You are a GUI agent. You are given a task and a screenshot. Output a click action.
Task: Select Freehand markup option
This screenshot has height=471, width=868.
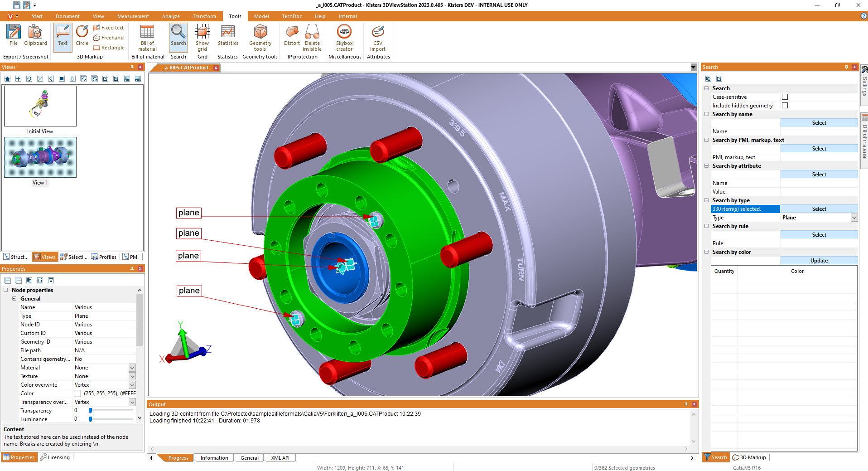pos(108,38)
